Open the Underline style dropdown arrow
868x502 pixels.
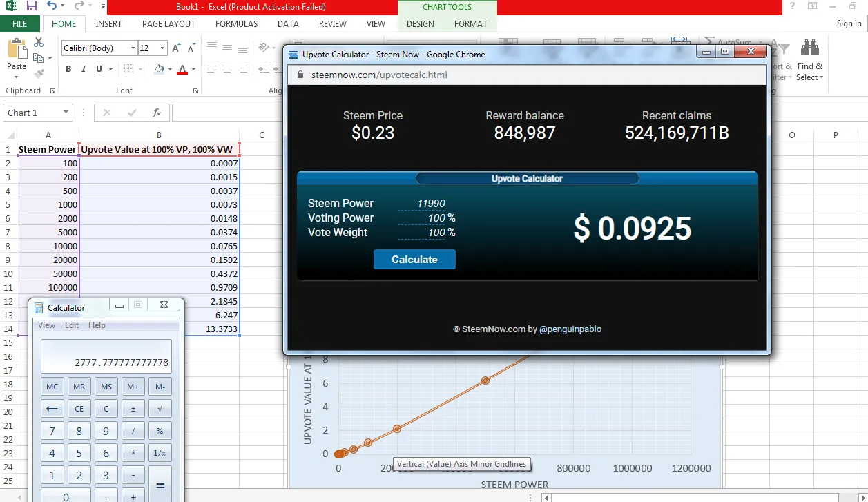tap(110, 70)
